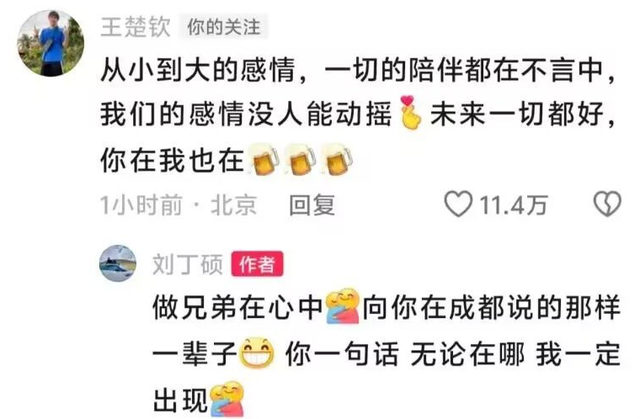The width and height of the screenshot is (640, 419).
Task: Open 王楚钦's profile avatar
Action: (51, 44)
